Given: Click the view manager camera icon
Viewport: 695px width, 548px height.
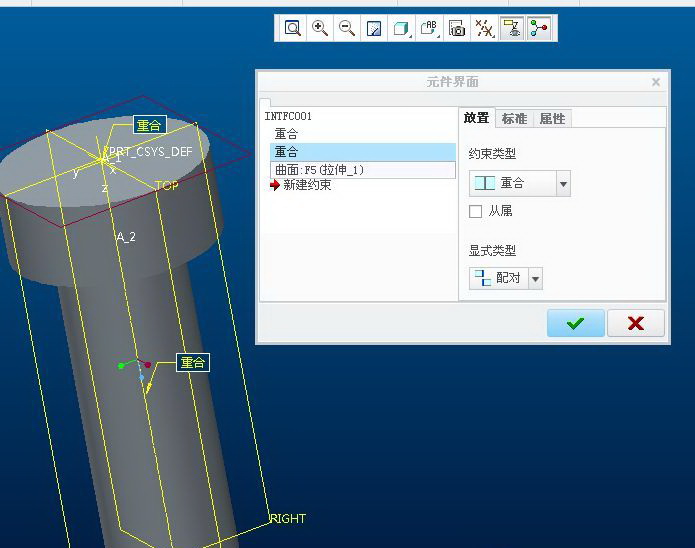Looking at the screenshot, I should (457, 28).
